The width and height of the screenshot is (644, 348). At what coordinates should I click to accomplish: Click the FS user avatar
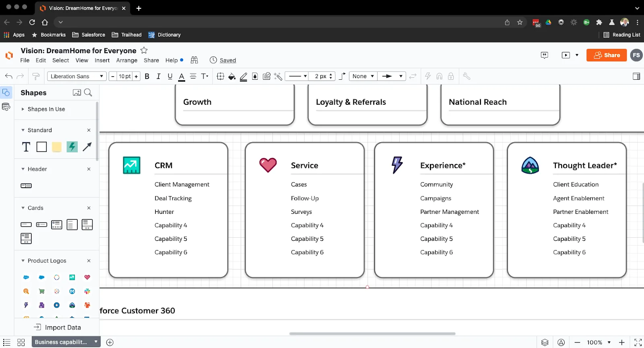(636, 55)
